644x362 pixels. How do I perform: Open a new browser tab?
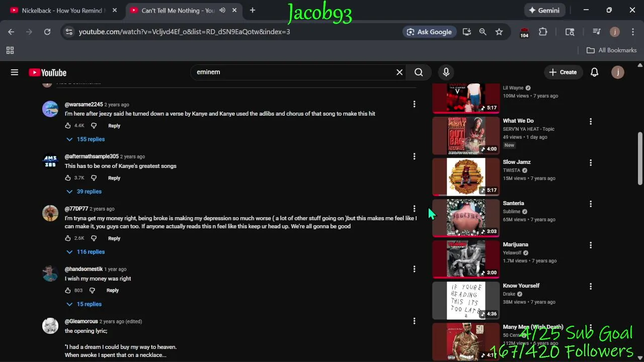coord(253,11)
